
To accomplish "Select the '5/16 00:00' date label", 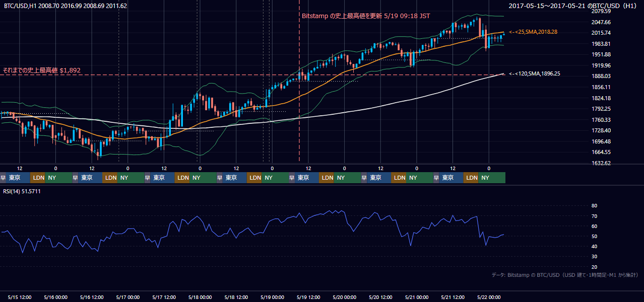I will click(x=55, y=297).
